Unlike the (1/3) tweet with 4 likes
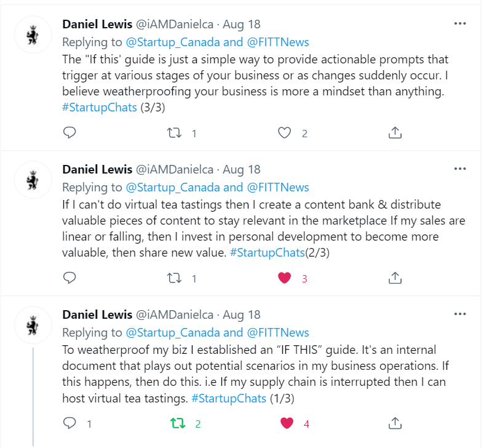The height and width of the screenshot is (448, 484). (x=286, y=423)
